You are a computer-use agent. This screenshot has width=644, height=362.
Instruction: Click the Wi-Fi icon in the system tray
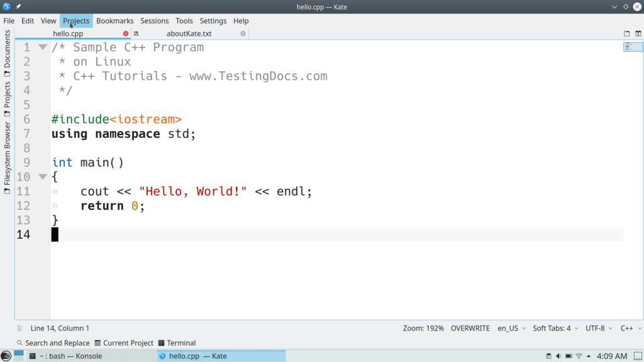579,356
